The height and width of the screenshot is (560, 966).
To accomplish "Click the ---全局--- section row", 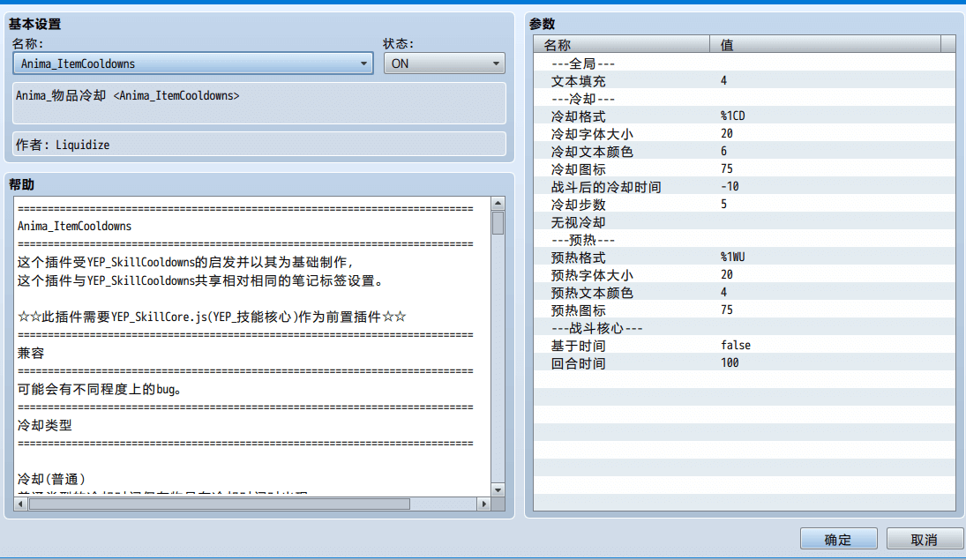I will tap(745, 63).
